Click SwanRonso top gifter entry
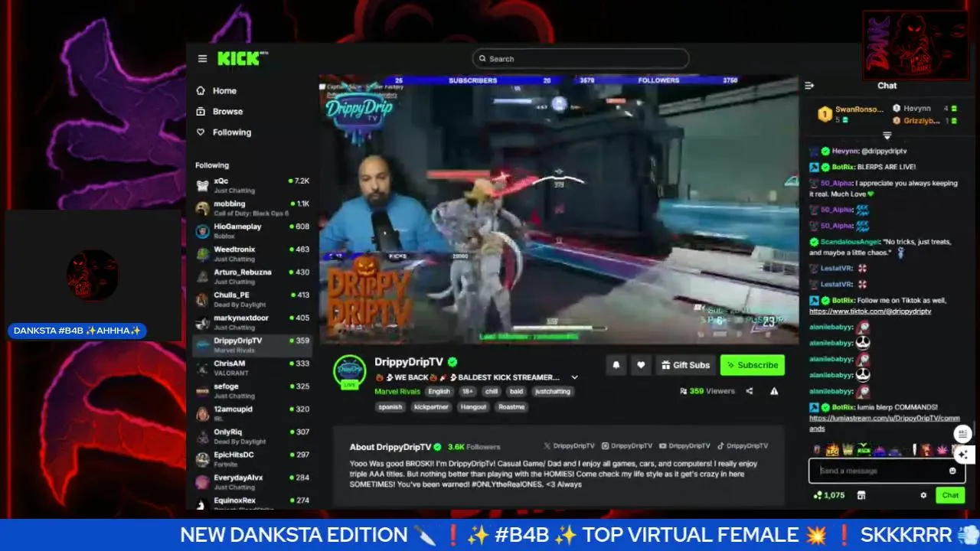 (850, 114)
